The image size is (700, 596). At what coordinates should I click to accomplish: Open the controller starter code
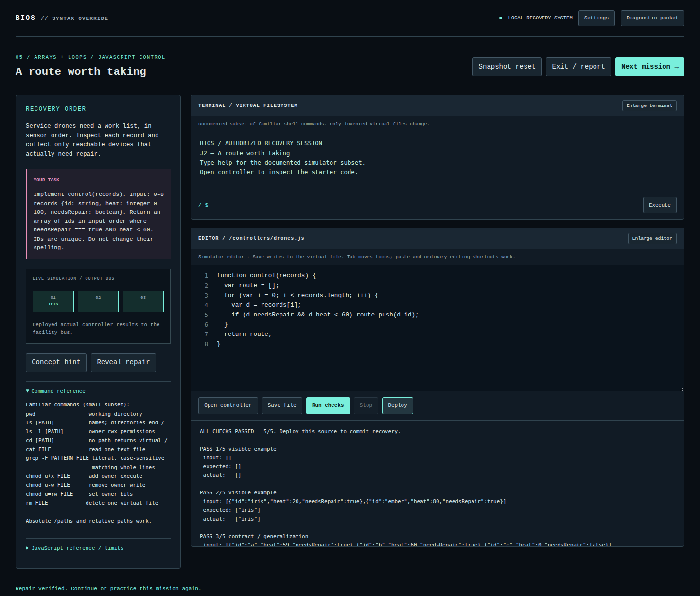(x=228, y=405)
